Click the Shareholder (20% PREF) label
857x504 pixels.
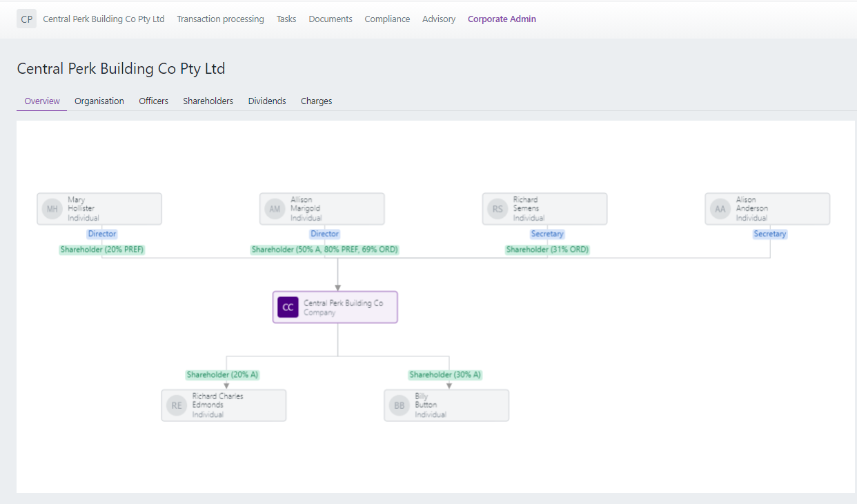(102, 250)
